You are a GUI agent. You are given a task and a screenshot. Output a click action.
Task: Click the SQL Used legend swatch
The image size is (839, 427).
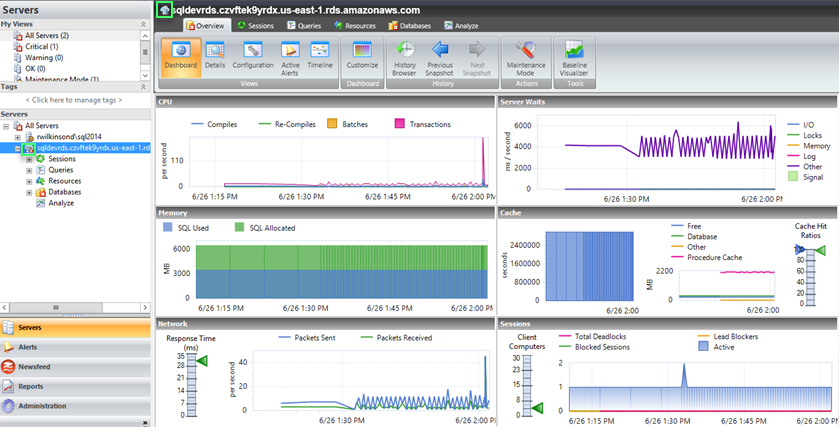tap(167, 227)
